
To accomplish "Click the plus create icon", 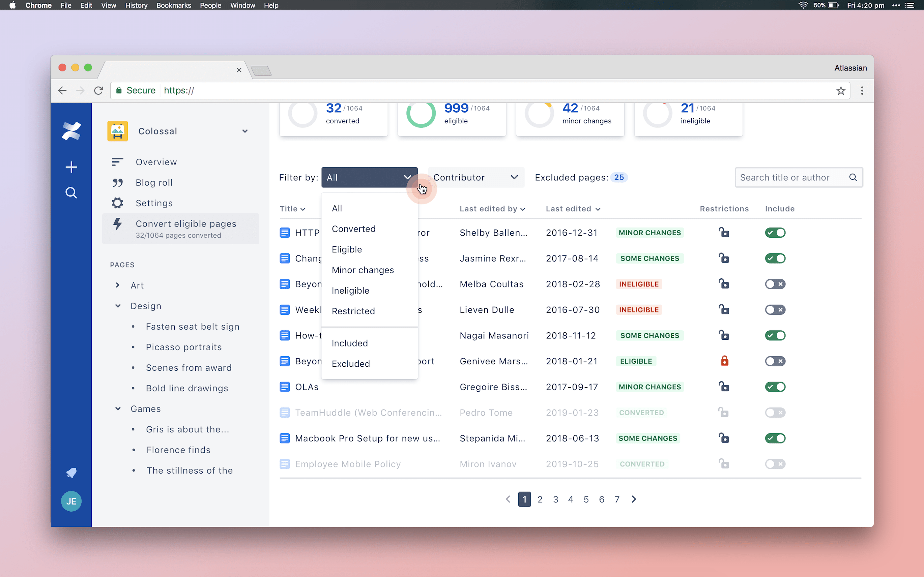I will 71,167.
